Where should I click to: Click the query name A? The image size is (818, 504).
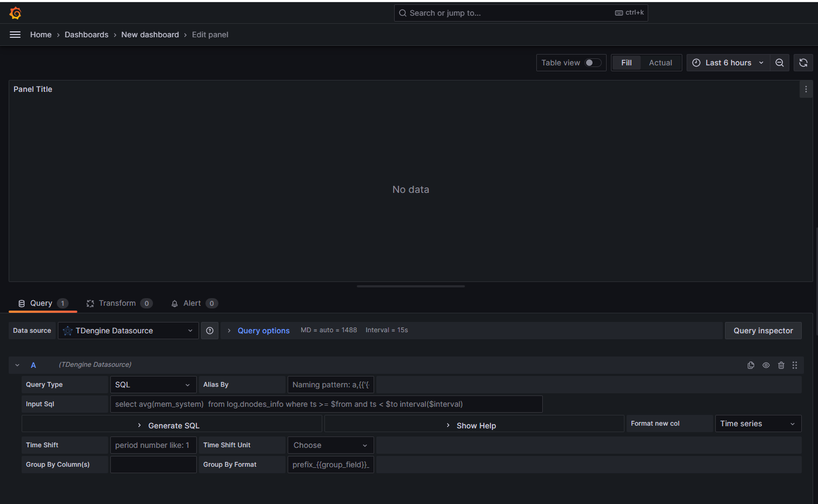click(33, 365)
